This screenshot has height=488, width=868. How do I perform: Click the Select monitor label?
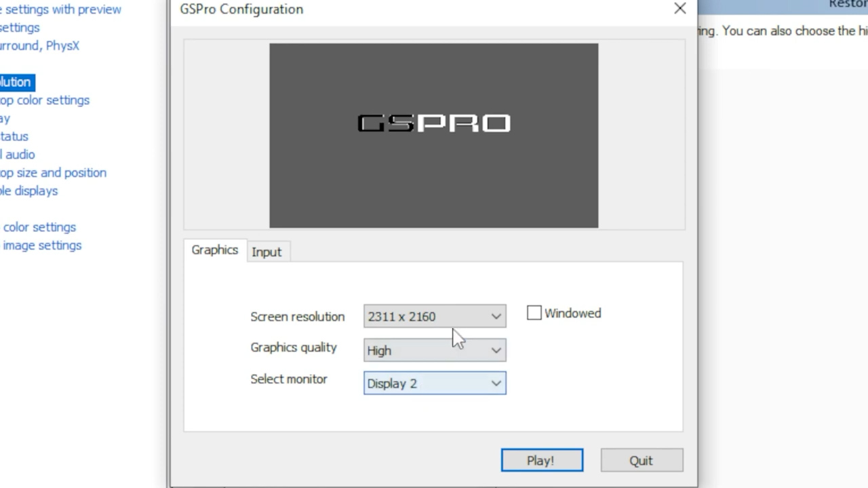(289, 379)
